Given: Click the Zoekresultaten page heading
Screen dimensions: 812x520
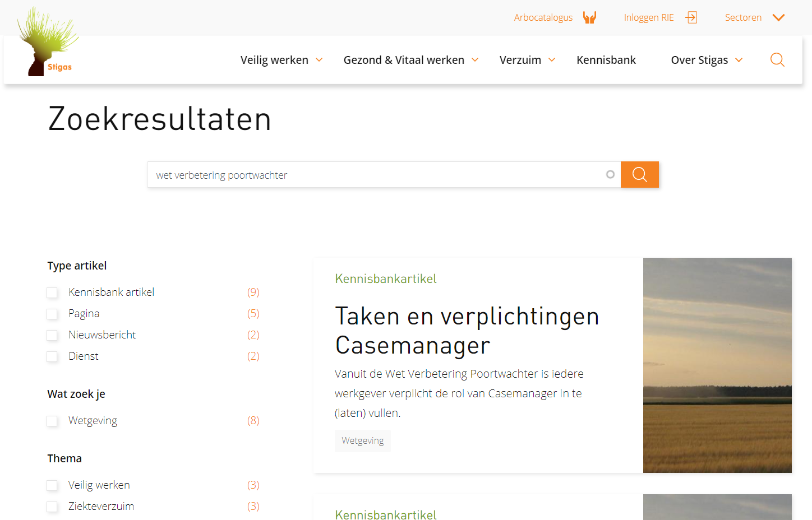Looking at the screenshot, I should click(160, 119).
